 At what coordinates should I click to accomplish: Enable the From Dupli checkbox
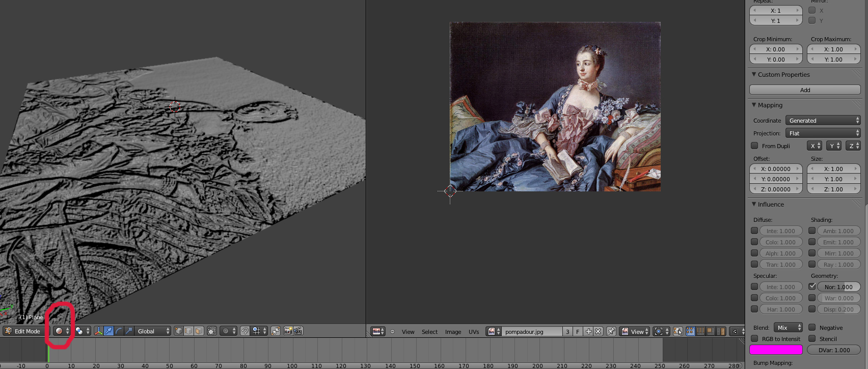point(754,146)
